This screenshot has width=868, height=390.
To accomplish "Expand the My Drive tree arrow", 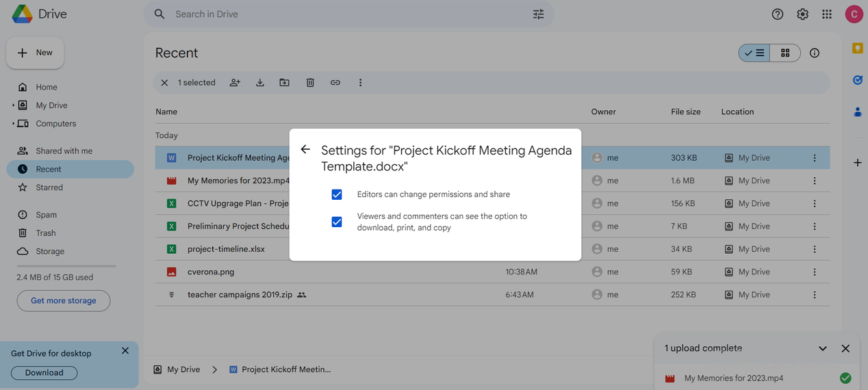I will coord(13,105).
